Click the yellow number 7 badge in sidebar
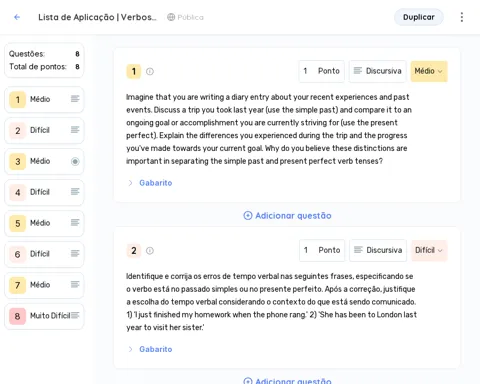Image resolution: width=480 pixels, height=384 pixels. tap(18, 285)
